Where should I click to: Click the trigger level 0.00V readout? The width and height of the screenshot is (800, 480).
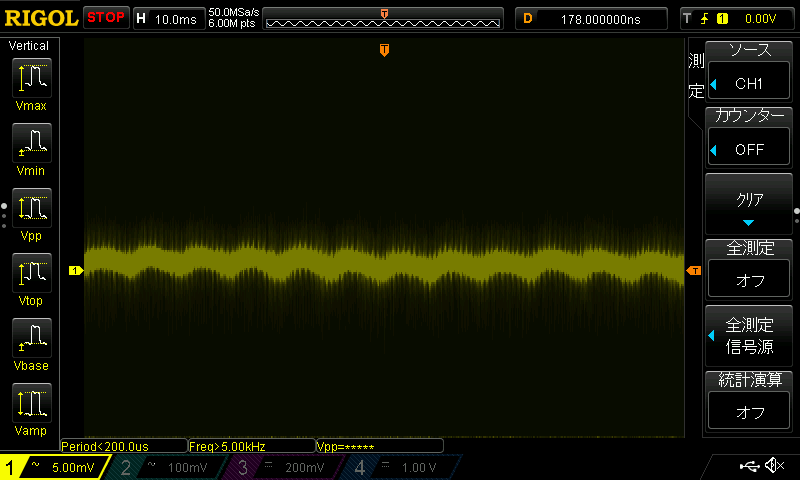(x=760, y=19)
